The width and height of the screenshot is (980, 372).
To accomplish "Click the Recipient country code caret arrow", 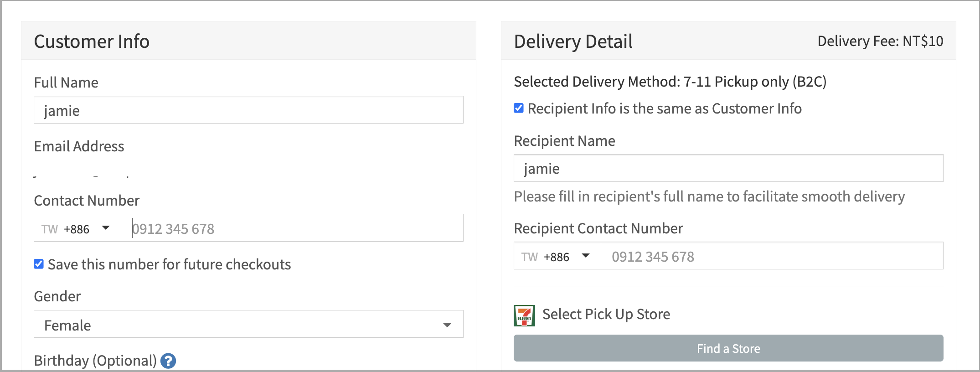I will click(x=586, y=255).
